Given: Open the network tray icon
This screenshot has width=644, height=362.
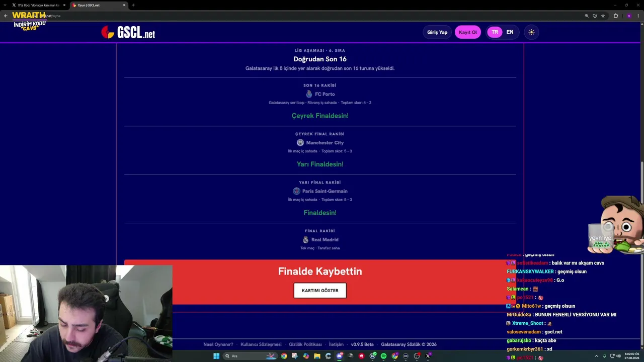Looking at the screenshot, I should (x=612, y=356).
